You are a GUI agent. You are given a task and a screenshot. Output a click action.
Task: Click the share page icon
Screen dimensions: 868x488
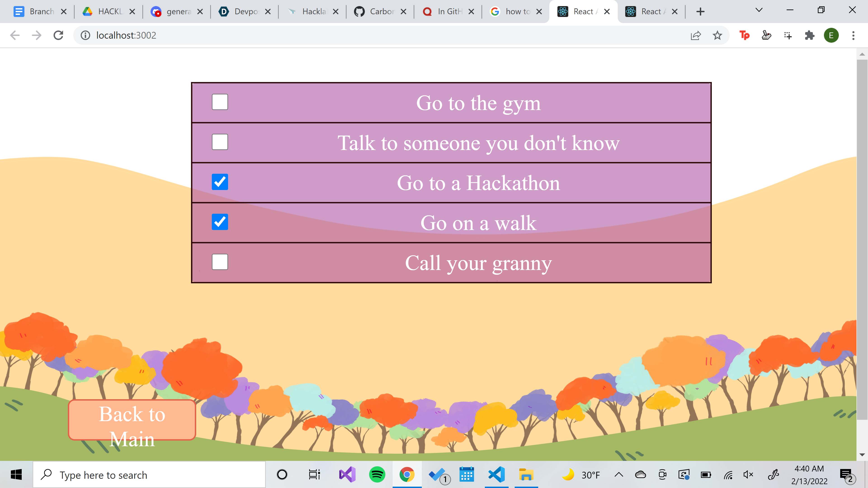(696, 35)
